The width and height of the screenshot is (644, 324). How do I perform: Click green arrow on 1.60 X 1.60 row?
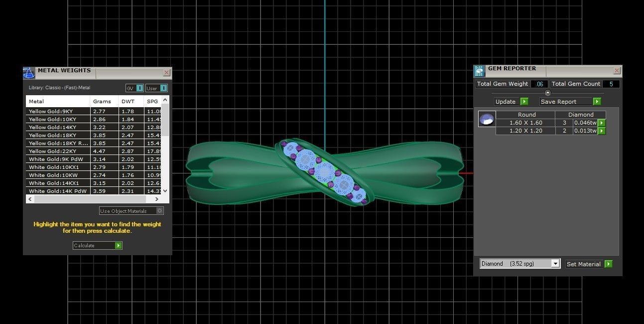(602, 123)
